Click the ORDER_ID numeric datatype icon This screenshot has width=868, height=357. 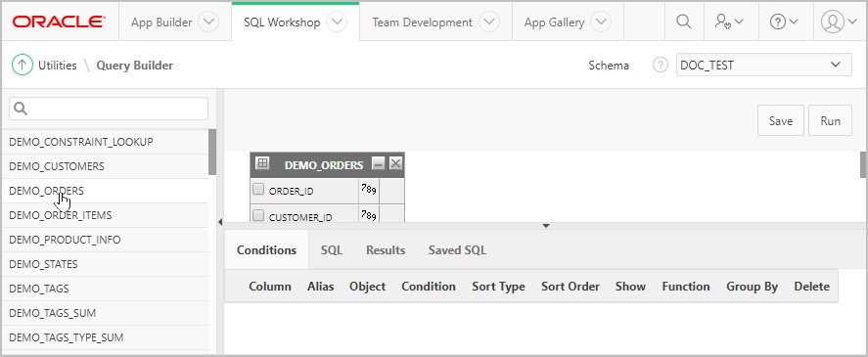tap(369, 190)
